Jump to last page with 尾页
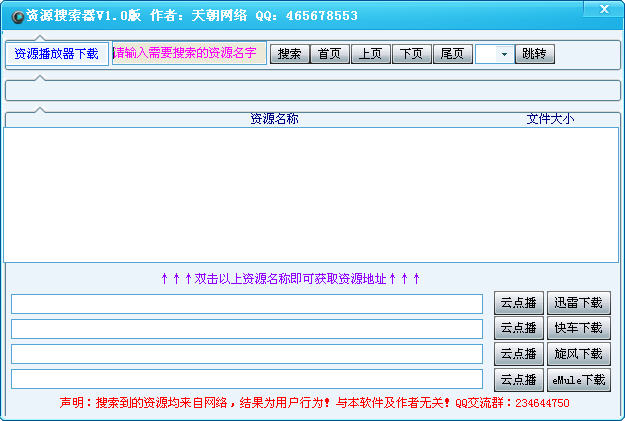Screen dimensions: 625x421 pos(452,54)
